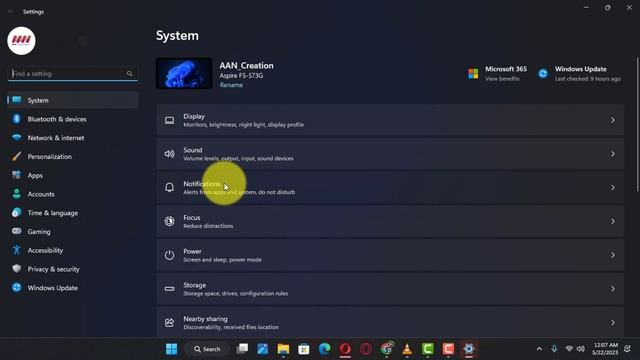Expand Notifications row chevron
This screenshot has width=640, height=360.
coord(613,187)
